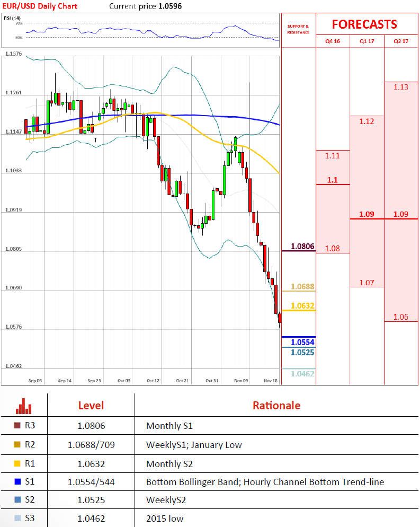Click the 1.07 forecast value in Q1 17
Screen dimensions: 420x527
367,283
